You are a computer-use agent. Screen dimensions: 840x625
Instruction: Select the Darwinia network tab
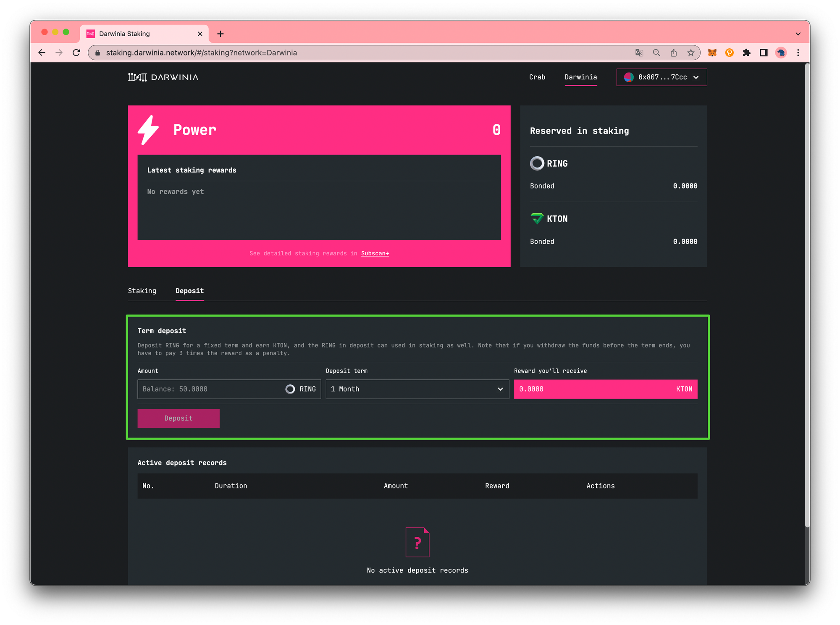(x=580, y=77)
